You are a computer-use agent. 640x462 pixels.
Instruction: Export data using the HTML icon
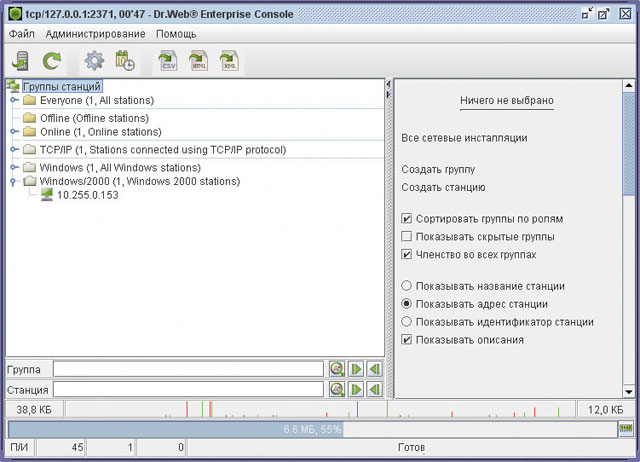click(198, 61)
